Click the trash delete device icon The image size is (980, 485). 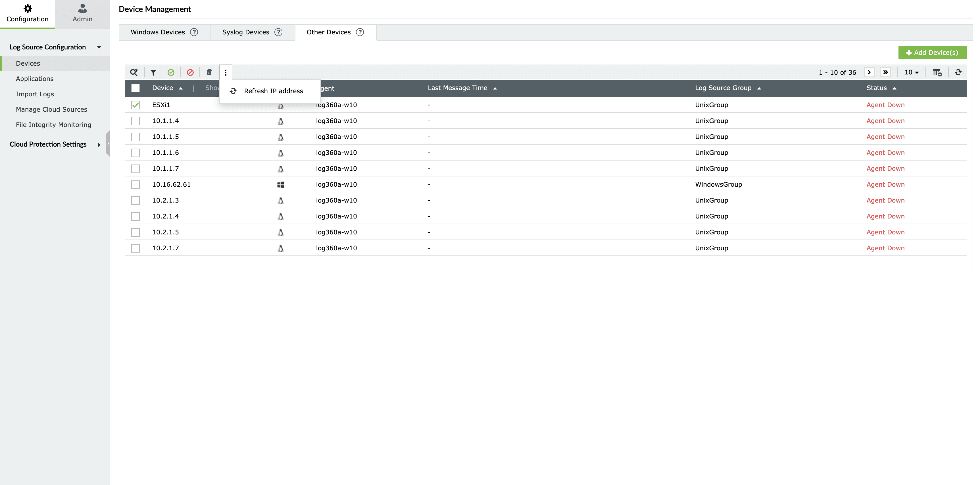[209, 72]
